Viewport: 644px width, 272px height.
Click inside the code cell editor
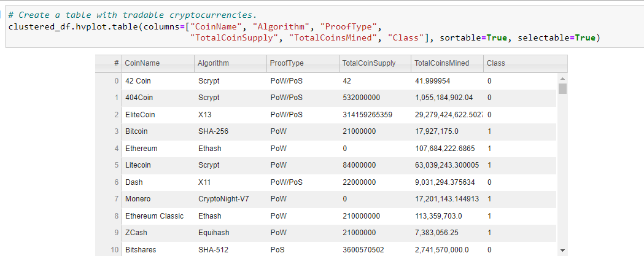(325, 26)
